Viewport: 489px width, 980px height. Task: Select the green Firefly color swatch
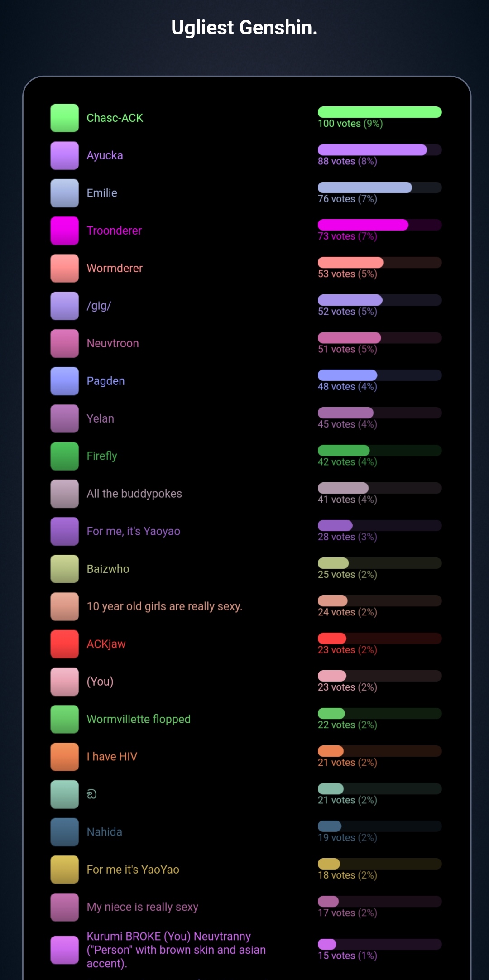[x=64, y=456]
